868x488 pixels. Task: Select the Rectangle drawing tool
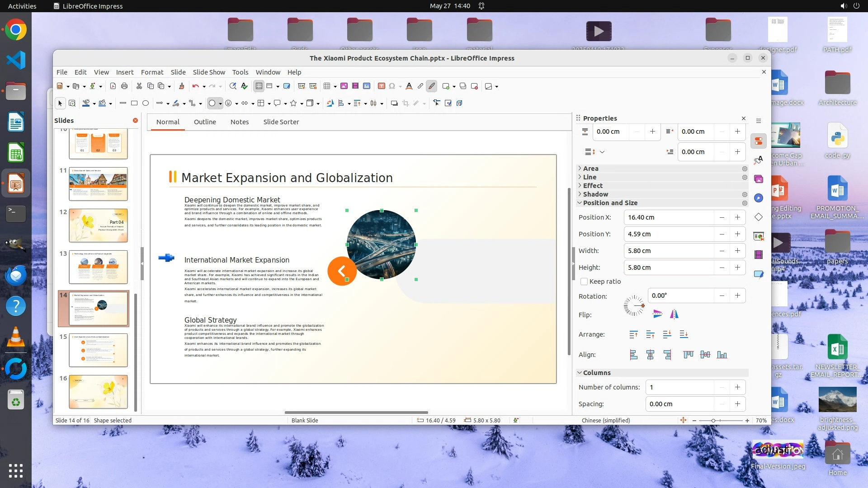tap(134, 103)
